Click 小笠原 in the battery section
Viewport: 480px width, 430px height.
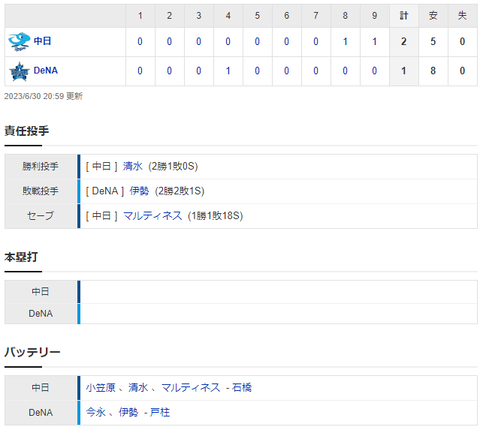tap(100, 387)
